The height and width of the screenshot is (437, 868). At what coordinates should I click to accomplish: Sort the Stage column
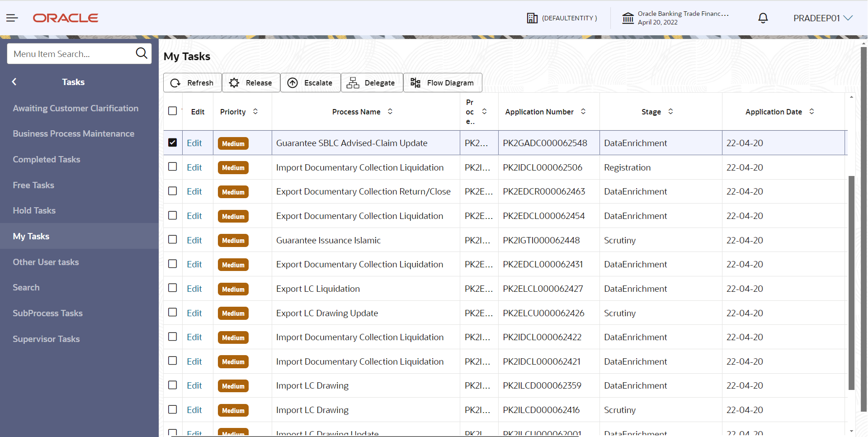(670, 111)
